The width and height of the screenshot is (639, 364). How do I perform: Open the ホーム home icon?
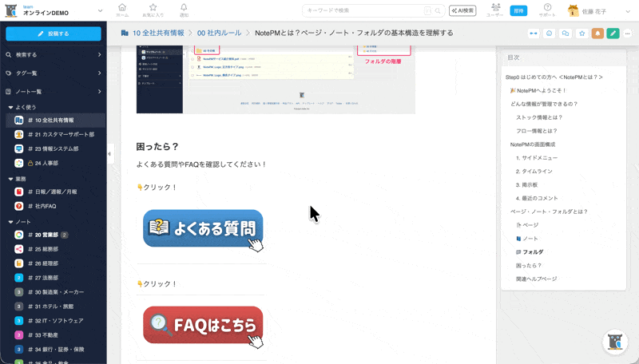pyautogui.click(x=122, y=10)
